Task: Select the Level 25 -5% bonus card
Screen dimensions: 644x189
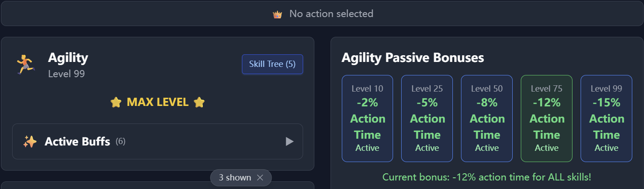Action: [427, 119]
